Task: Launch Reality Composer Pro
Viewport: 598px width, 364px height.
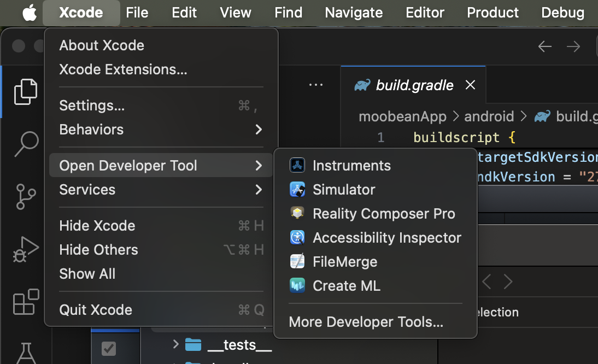Action: 376,214
